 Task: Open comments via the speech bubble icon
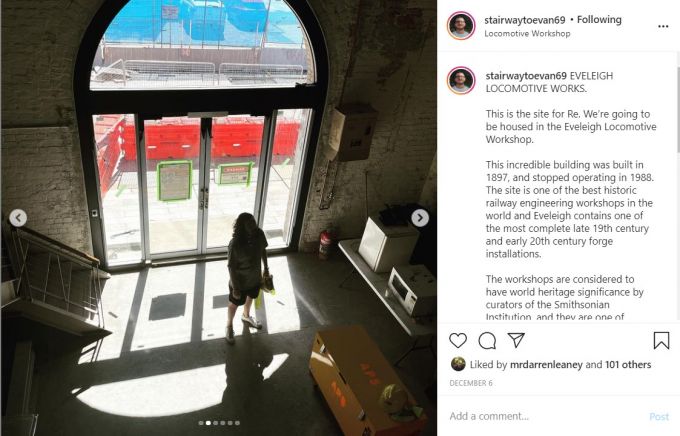[x=487, y=341]
